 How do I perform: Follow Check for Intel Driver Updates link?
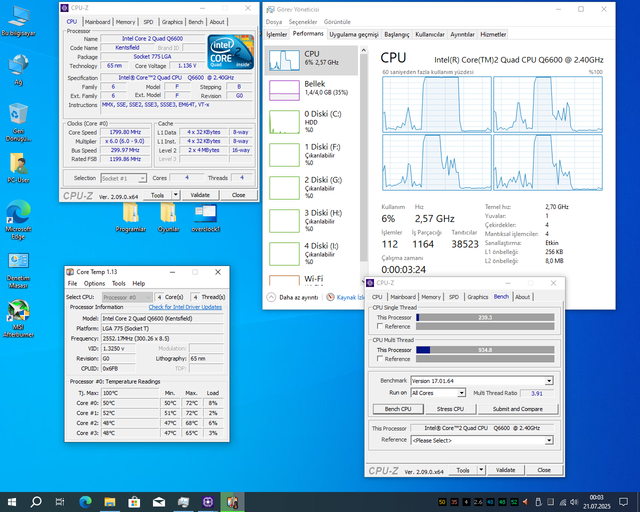[x=185, y=307]
